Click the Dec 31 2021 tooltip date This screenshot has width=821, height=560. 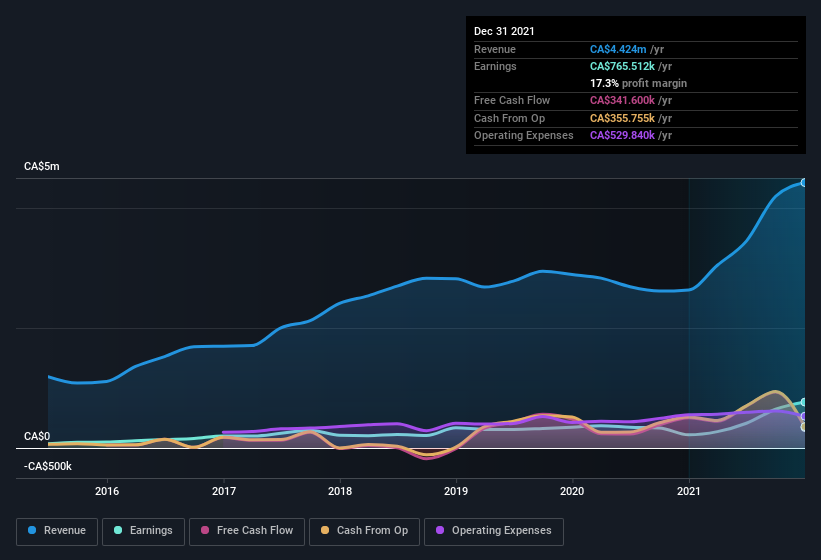click(x=504, y=31)
